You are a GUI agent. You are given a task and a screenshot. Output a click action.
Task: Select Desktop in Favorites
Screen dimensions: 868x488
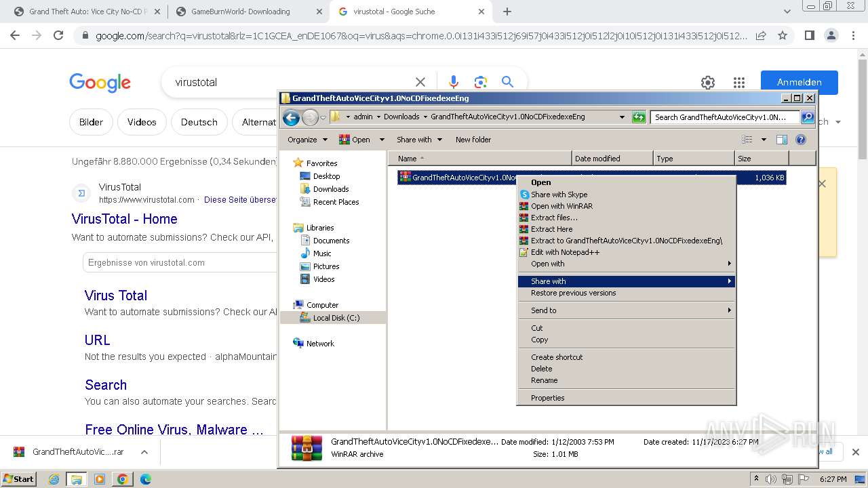[326, 176]
